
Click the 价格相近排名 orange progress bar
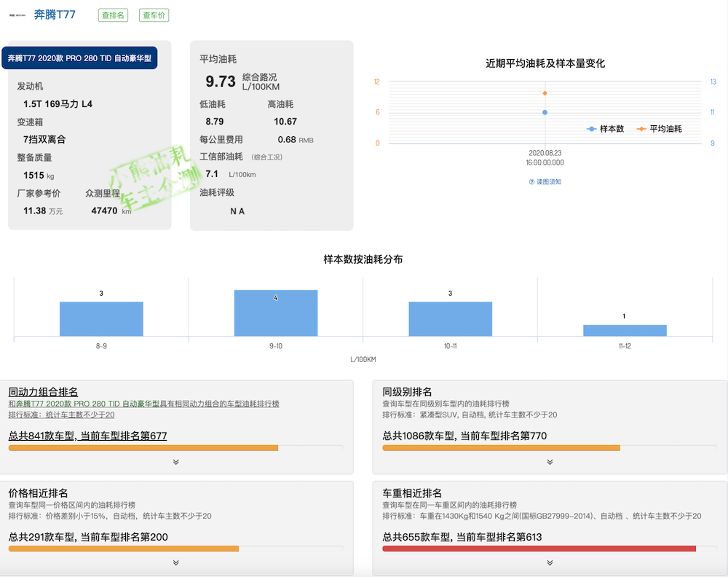tap(124, 549)
